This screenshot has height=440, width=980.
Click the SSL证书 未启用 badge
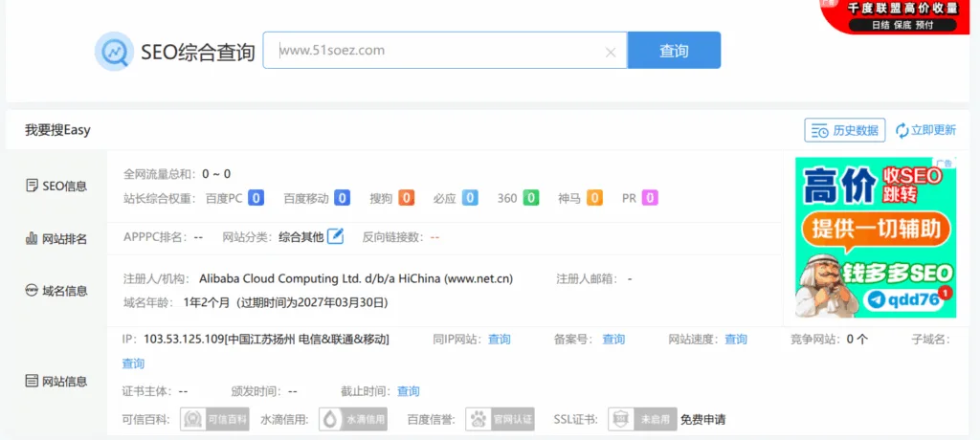pyautogui.click(x=641, y=419)
